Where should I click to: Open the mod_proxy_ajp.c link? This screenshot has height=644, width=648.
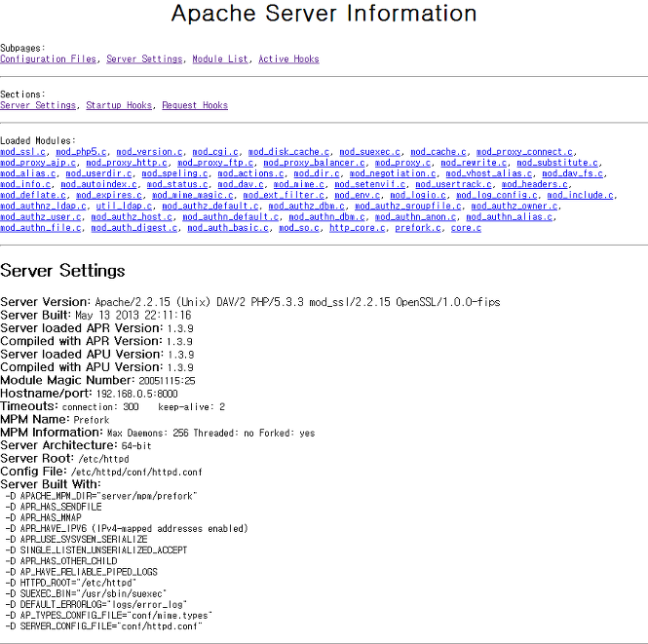(38, 163)
